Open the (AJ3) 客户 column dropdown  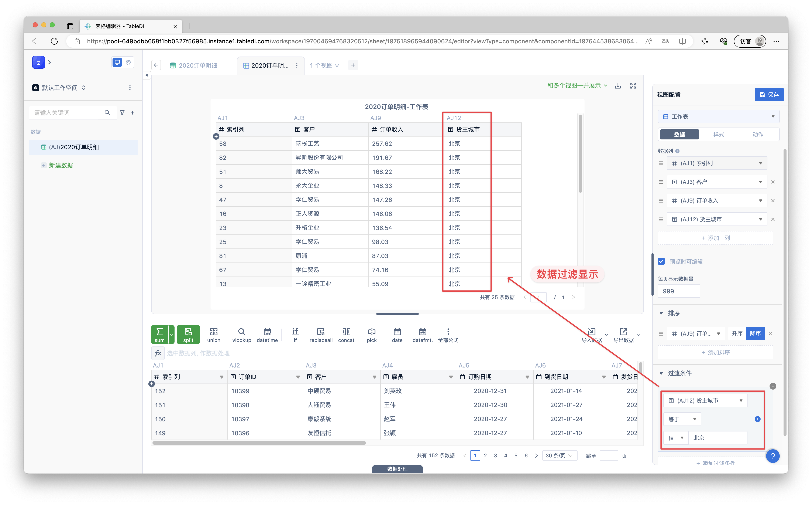(717, 182)
